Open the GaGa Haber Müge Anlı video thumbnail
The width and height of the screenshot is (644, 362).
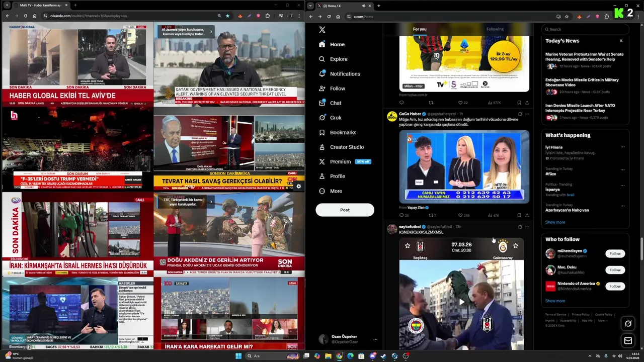464,166
